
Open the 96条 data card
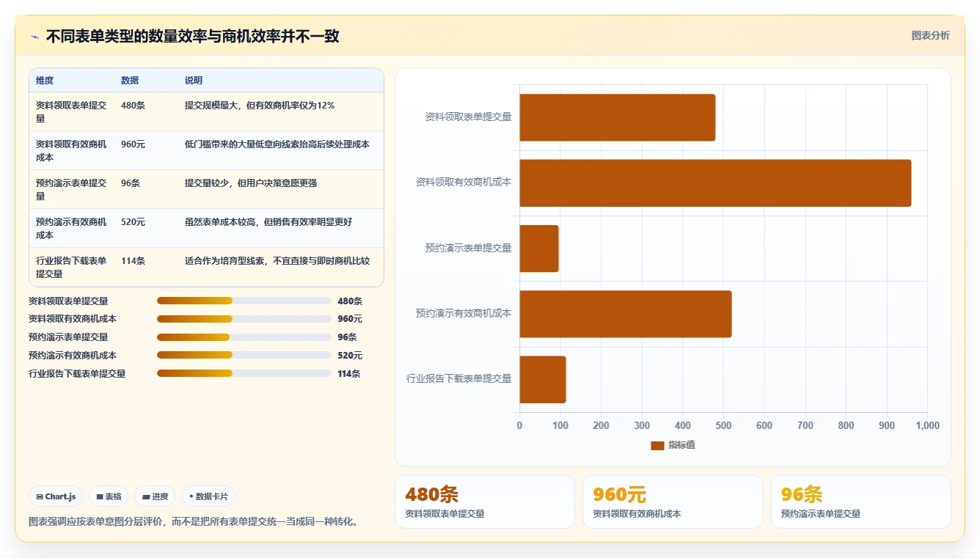click(861, 502)
